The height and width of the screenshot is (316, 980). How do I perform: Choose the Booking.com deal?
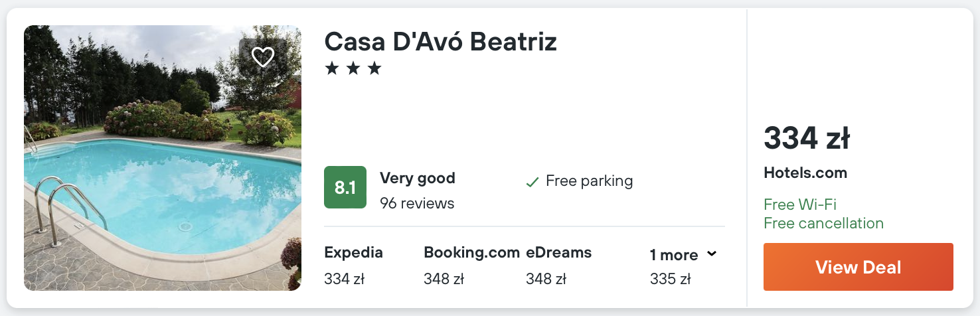tap(471, 266)
